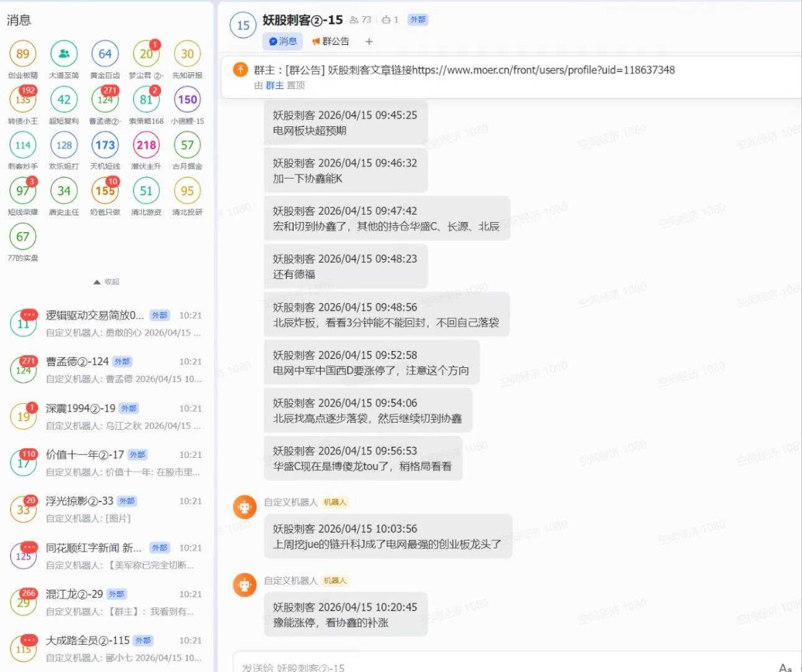Click the pinned announcement orange arrow icon

[240, 70]
